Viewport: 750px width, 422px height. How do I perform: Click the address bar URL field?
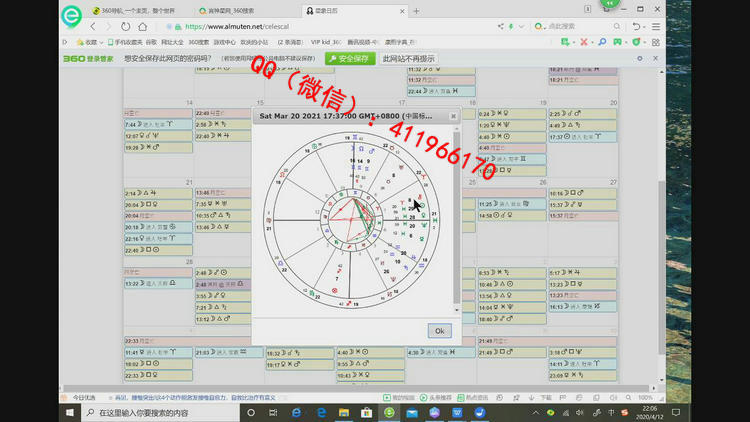pyautogui.click(x=300, y=26)
